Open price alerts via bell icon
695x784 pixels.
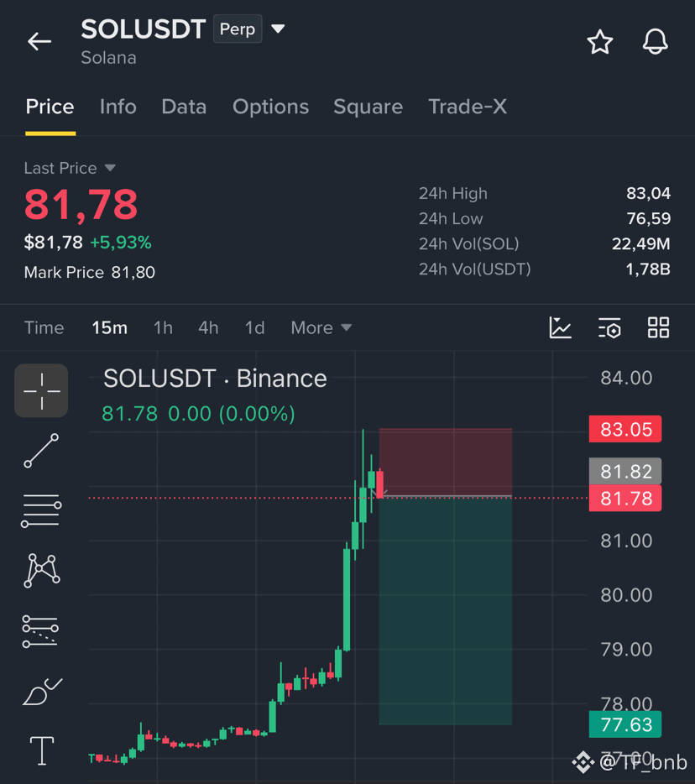coord(655,41)
